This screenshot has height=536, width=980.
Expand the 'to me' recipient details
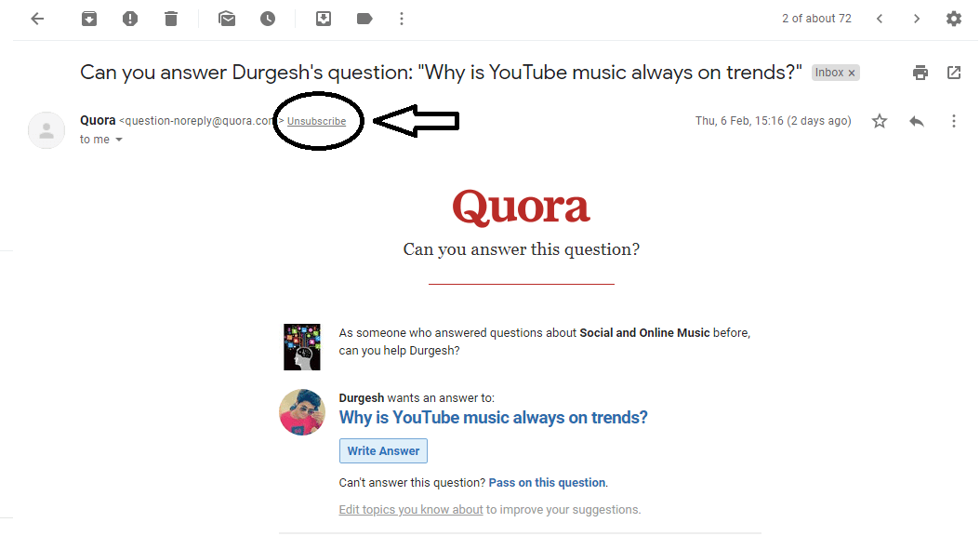click(x=101, y=139)
